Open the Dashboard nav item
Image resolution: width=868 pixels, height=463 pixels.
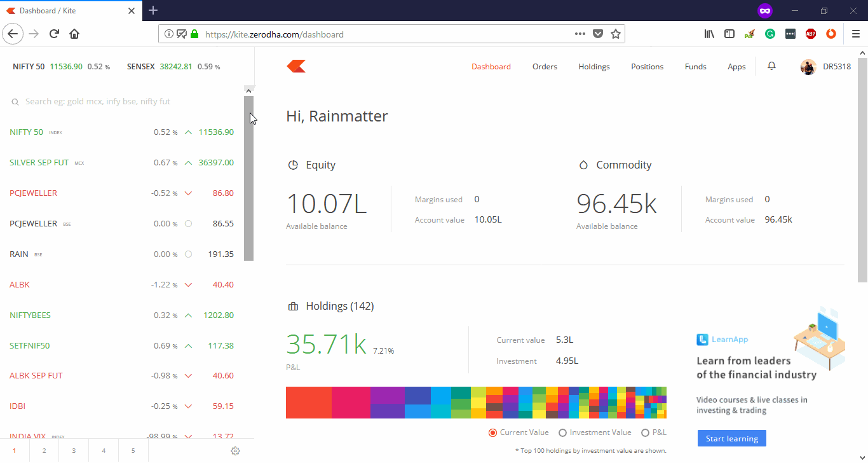pos(491,66)
